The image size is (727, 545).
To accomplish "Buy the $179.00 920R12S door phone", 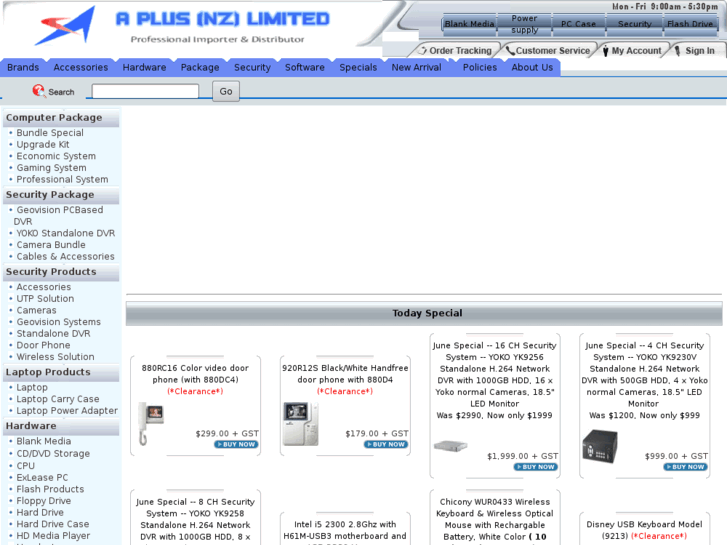I will click(x=386, y=444).
